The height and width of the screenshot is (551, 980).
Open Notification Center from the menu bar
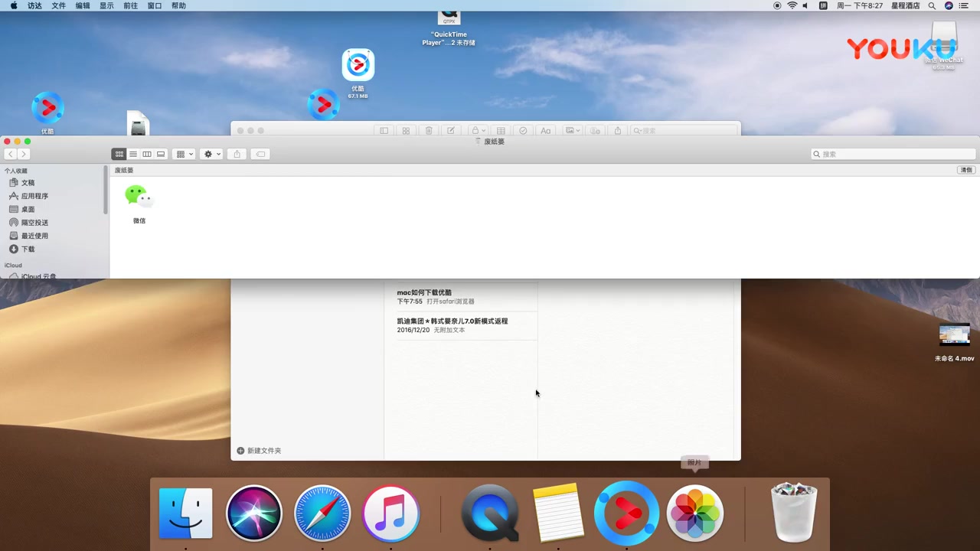963,5
